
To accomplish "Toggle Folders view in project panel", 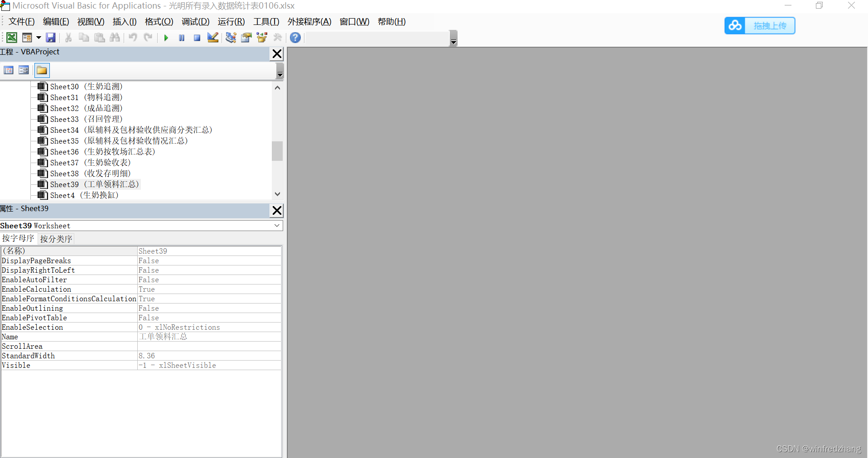I will [x=42, y=70].
